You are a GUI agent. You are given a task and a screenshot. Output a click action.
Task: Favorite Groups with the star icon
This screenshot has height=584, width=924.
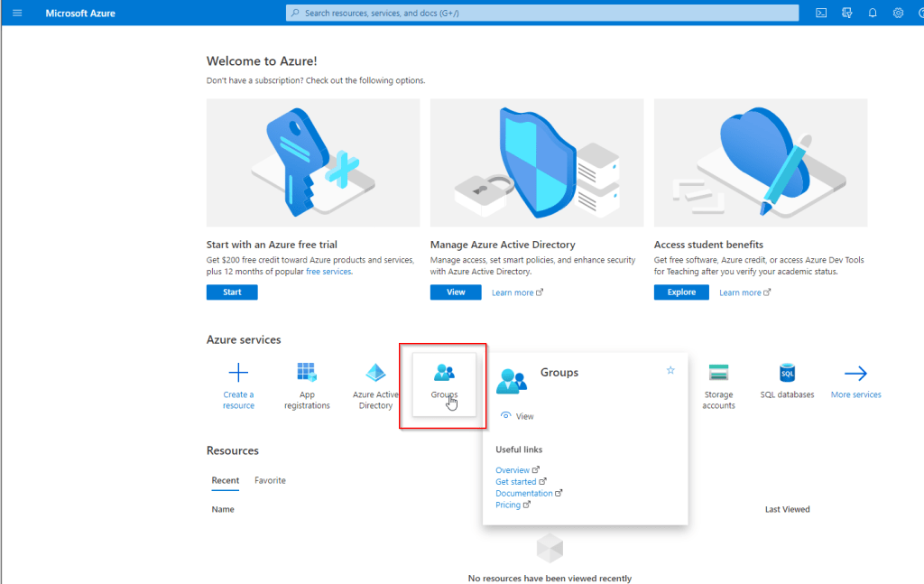click(670, 370)
